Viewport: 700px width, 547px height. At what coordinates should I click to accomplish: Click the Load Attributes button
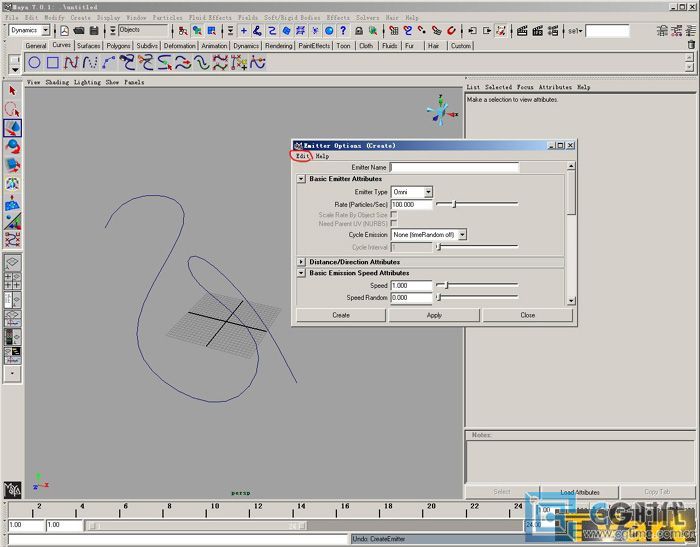580,492
